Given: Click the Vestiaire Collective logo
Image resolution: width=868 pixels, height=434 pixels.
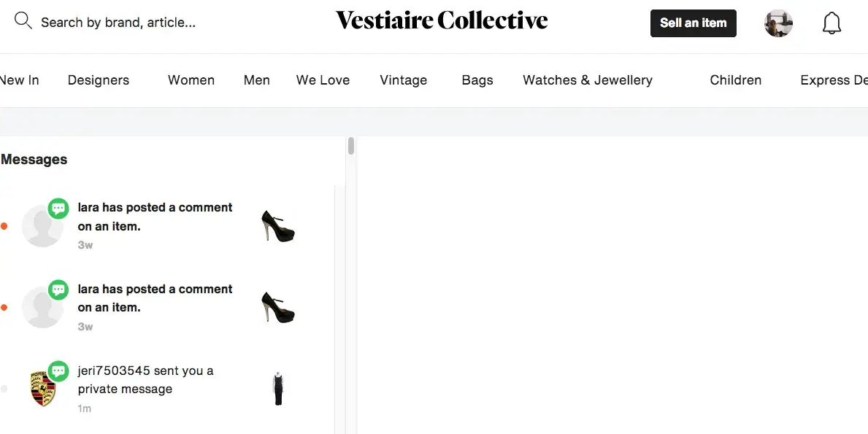Looking at the screenshot, I should (441, 20).
